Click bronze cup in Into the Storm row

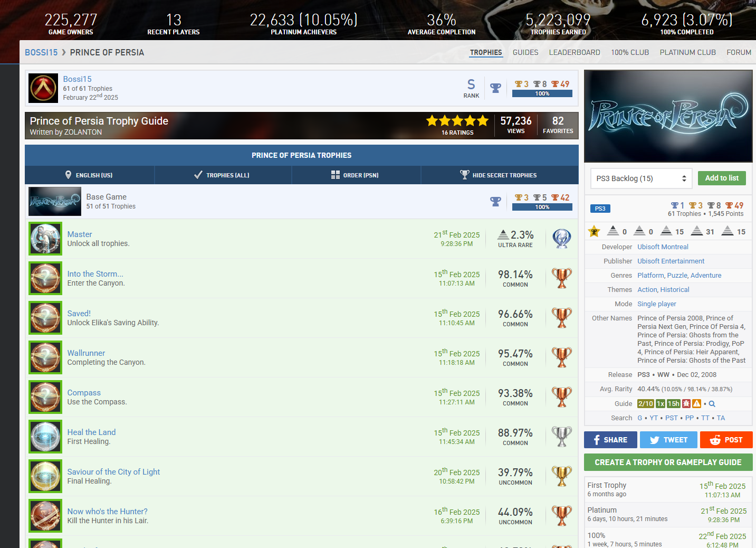click(562, 278)
